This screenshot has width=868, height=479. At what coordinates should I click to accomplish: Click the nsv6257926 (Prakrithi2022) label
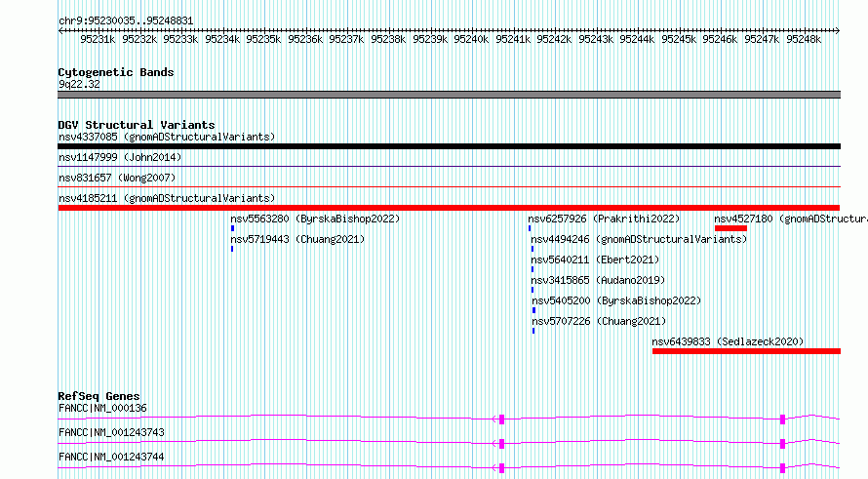pyautogui.click(x=604, y=219)
